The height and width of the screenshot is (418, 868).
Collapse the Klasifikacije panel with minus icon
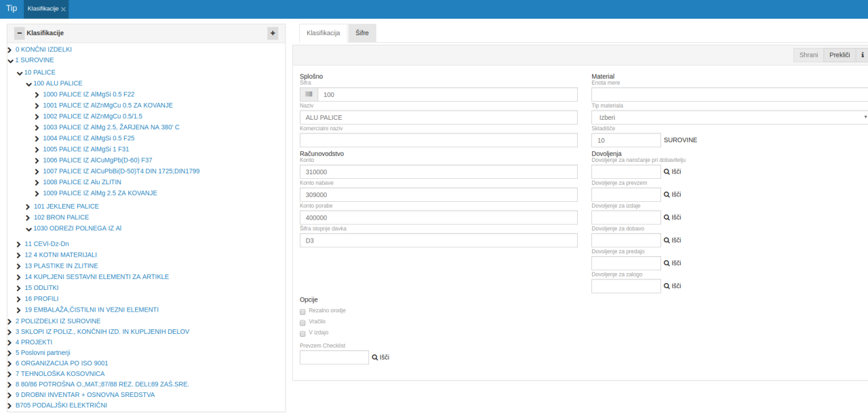coord(19,33)
